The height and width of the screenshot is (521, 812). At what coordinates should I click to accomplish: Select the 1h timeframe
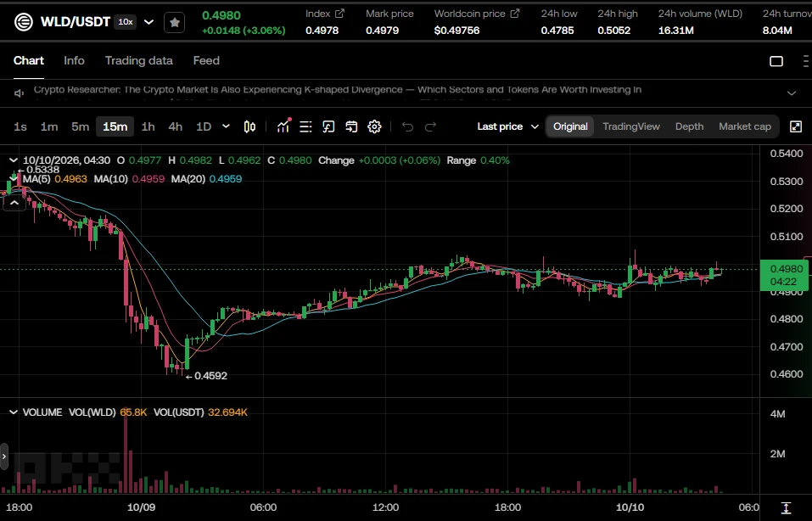148,127
